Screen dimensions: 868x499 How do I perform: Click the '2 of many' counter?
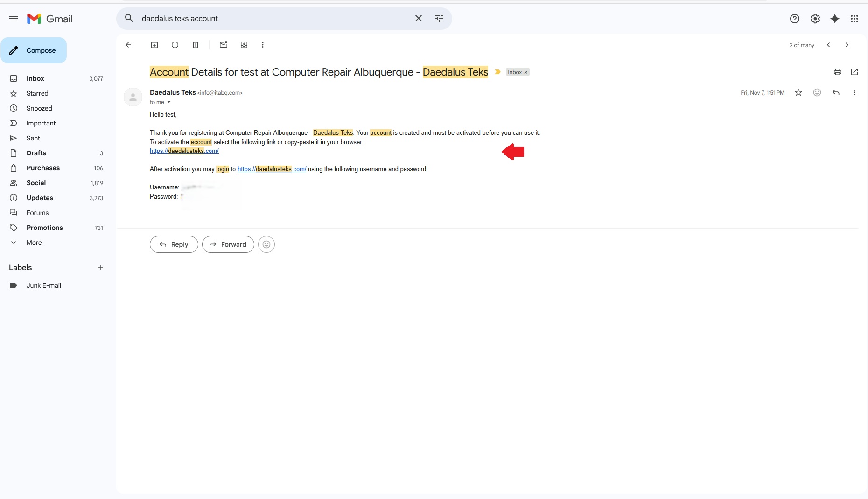(802, 45)
